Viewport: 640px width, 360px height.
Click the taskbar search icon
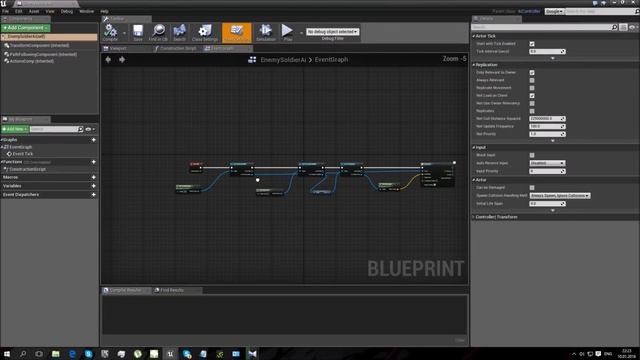pyautogui.click(x=23, y=353)
